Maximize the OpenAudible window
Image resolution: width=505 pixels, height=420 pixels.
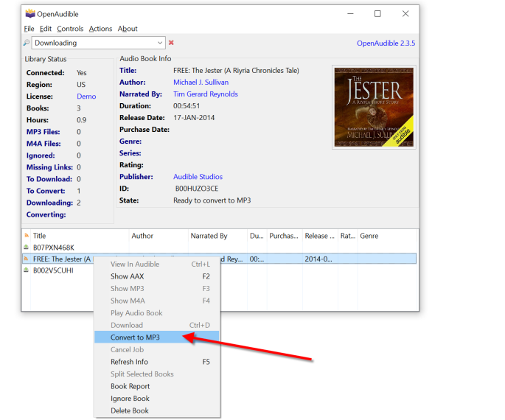tap(377, 13)
